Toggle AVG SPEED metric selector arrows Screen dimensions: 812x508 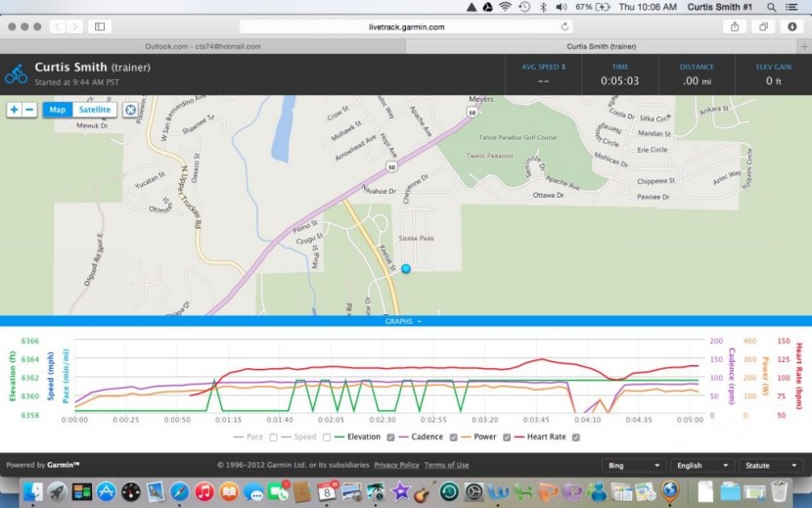tap(564, 67)
